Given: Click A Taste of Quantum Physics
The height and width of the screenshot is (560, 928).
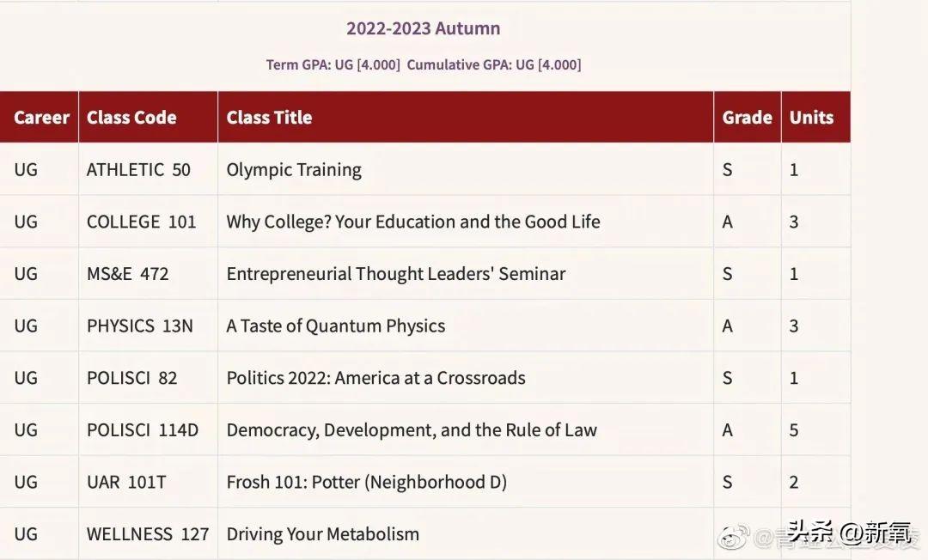Looking at the screenshot, I should tap(336, 326).
